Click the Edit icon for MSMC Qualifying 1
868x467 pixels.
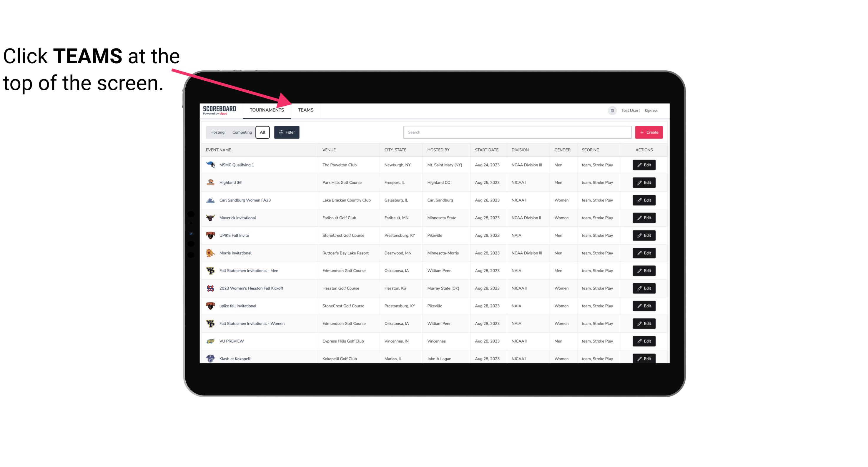644,165
